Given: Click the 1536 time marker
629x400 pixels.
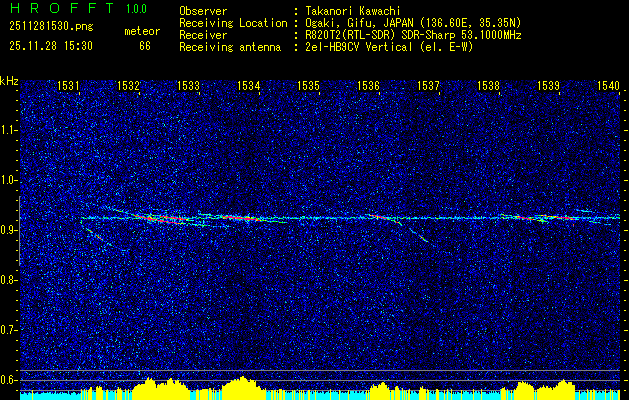Looking at the screenshot, I should 369,87.
